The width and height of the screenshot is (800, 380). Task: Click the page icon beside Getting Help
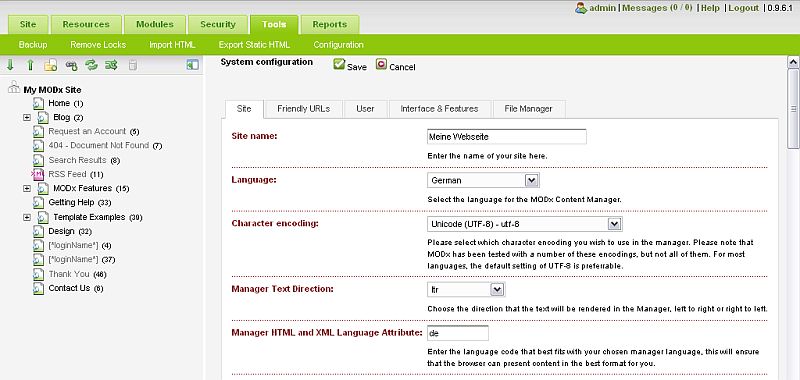38,202
